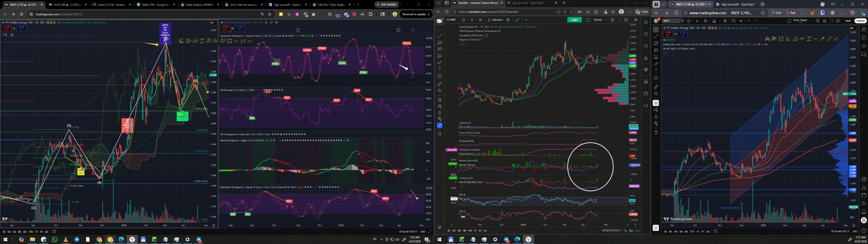Click the Replay rewind icon in right TradingView
The image size is (868, 244).
click(741, 21)
